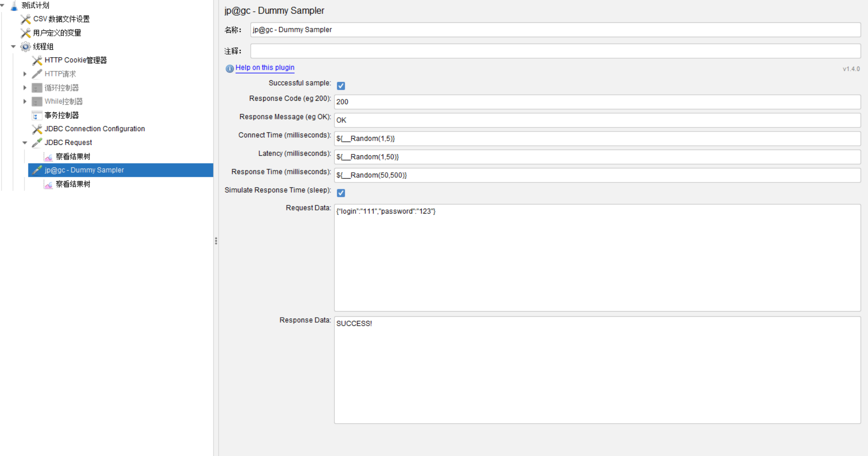The image size is (868, 456).
Task: Click the blue info icon beside Help link
Action: [230, 69]
